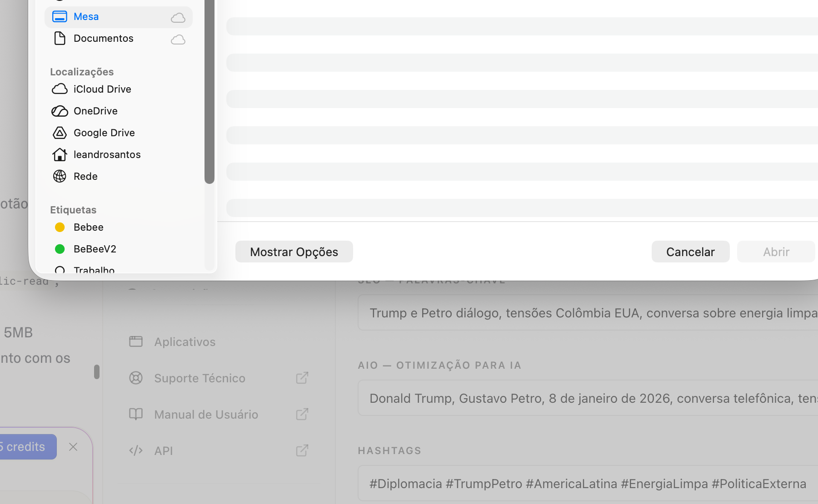The width and height of the screenshot is (818, 504).
Task: Open Suporte Técnico external link
Action: click(x=302, y=378)
